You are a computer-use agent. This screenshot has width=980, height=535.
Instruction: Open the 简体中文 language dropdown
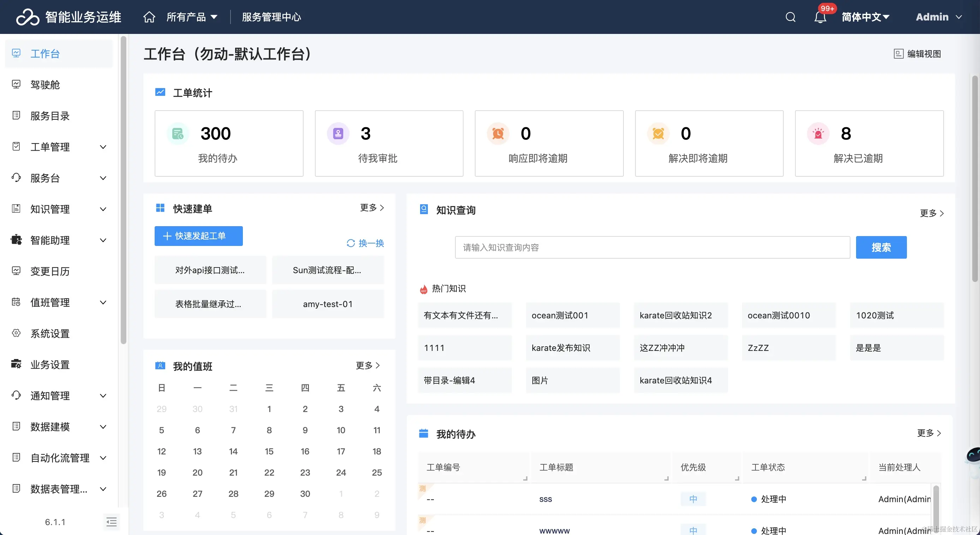[x=865, y=17]
